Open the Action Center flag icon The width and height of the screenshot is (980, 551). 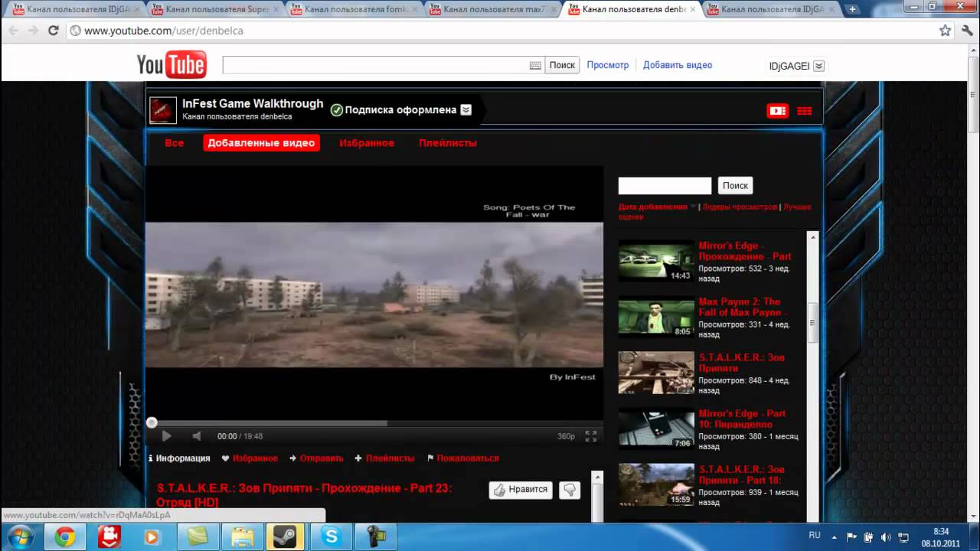point(852,537)
